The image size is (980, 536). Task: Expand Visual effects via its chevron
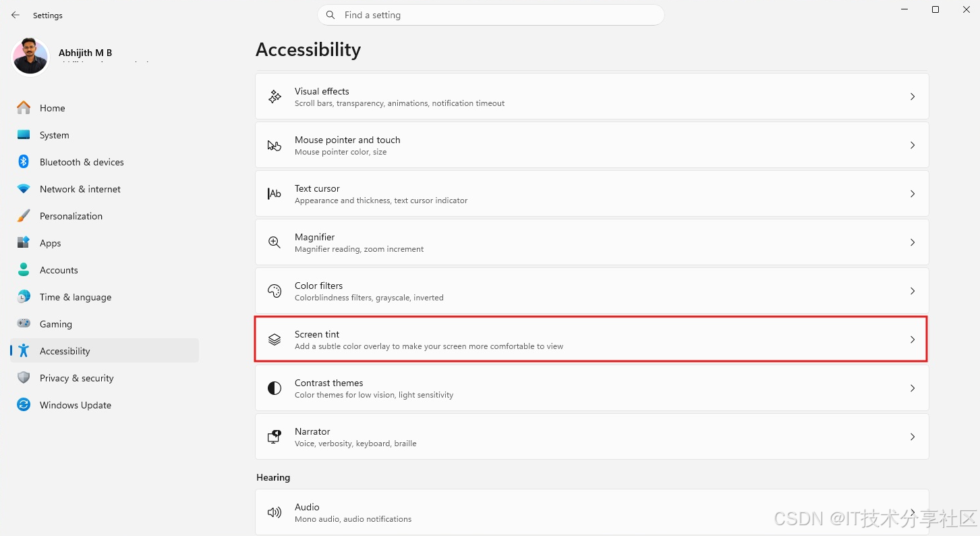click(x=913, y=97)
